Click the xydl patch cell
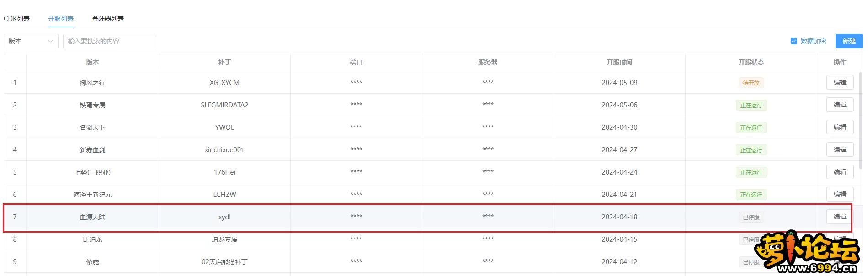This screenshot has height=276, width=868. pyautogui.click(x=224, y=217)
